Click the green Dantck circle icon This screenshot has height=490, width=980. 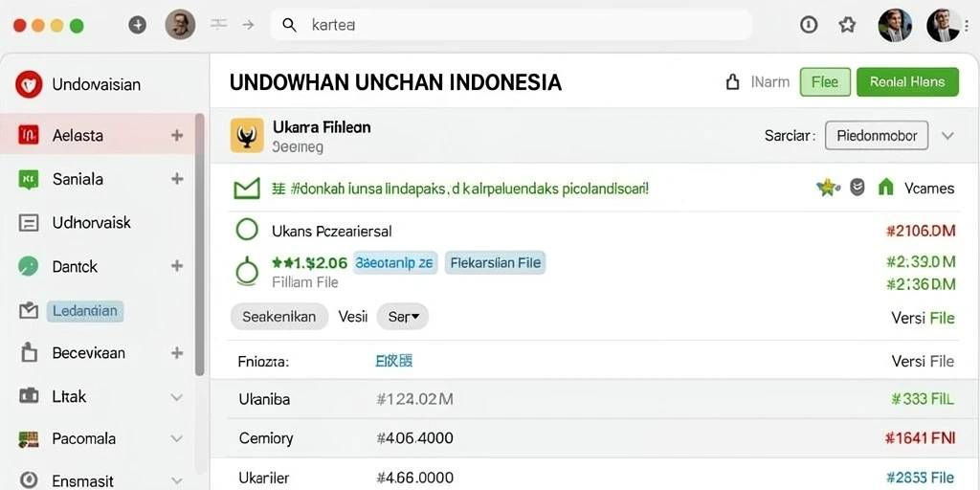(29, 266)
